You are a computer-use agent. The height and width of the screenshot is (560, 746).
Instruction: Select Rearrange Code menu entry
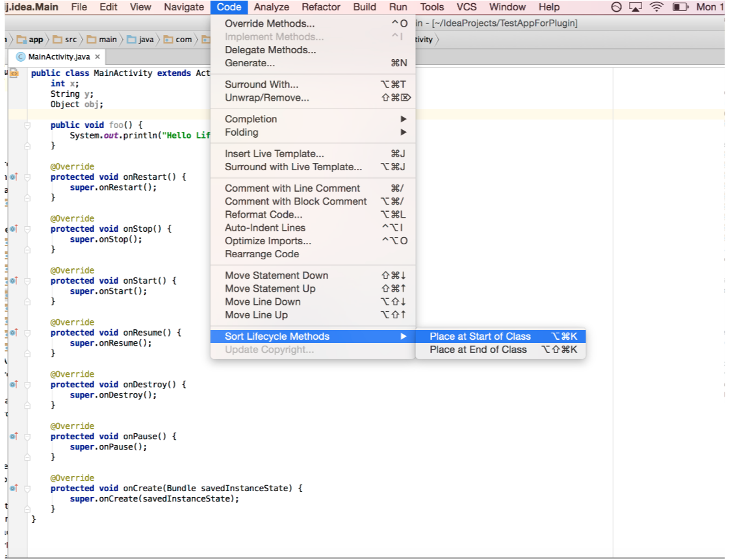[x=313, y=254]
